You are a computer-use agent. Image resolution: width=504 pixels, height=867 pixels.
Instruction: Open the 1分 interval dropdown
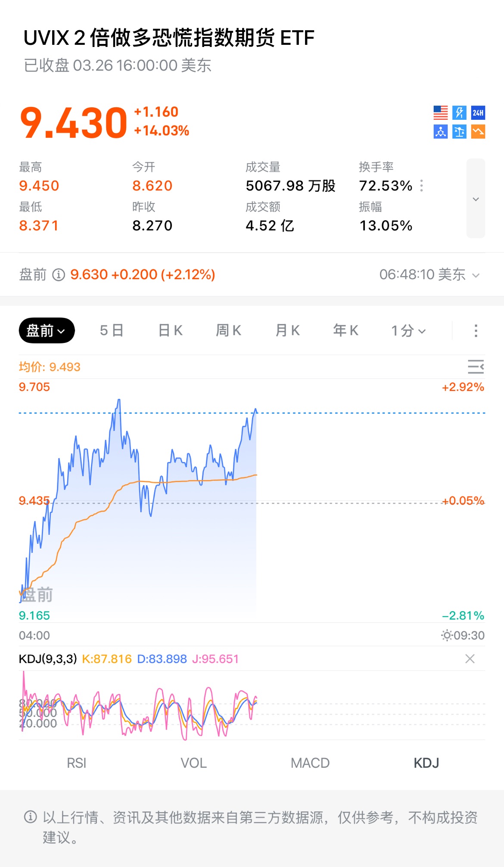point(408,331)
